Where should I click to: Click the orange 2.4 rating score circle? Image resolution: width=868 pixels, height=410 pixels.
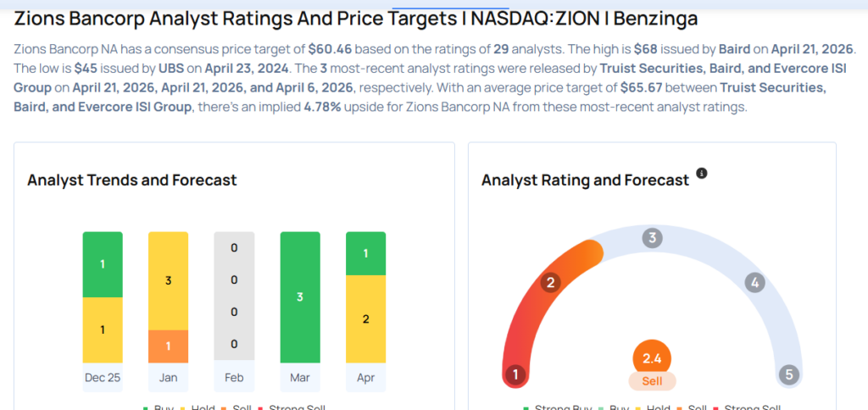click(652, 357)
